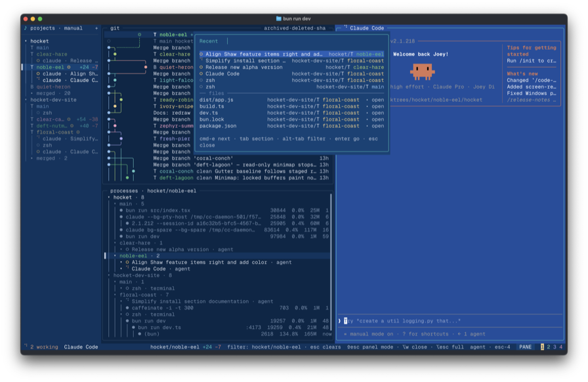588x382 pixels.
Task: Click ? for shortcuts in Claude footer
Action: [x=425, y=334]
